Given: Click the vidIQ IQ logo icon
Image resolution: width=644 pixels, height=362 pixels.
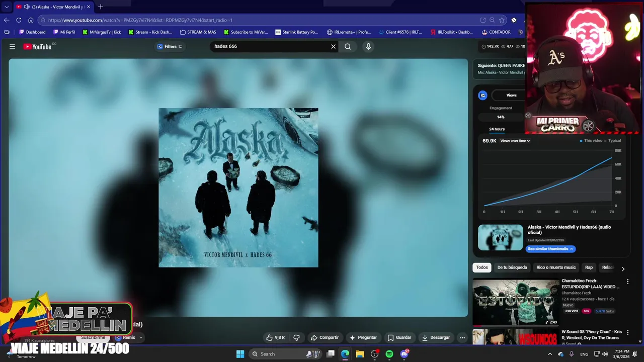Looking at the screenshot, I should (x=482, y=95).
